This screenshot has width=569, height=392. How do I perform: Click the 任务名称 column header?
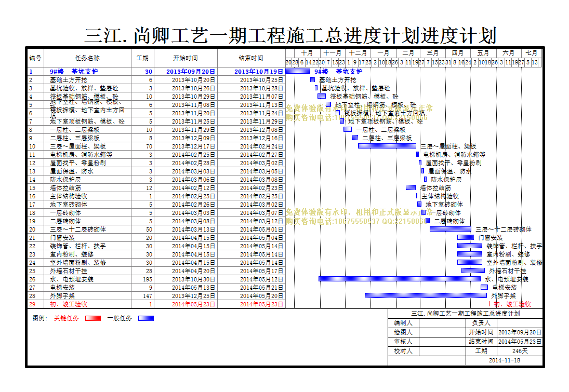[87, 58]
